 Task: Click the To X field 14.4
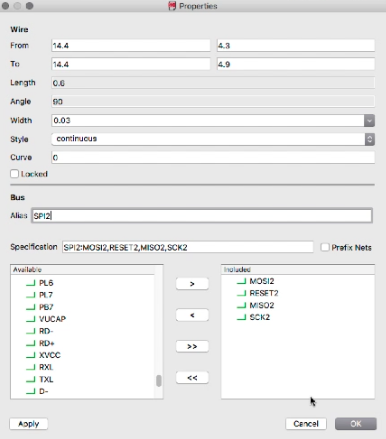click(x=131, y=64)
